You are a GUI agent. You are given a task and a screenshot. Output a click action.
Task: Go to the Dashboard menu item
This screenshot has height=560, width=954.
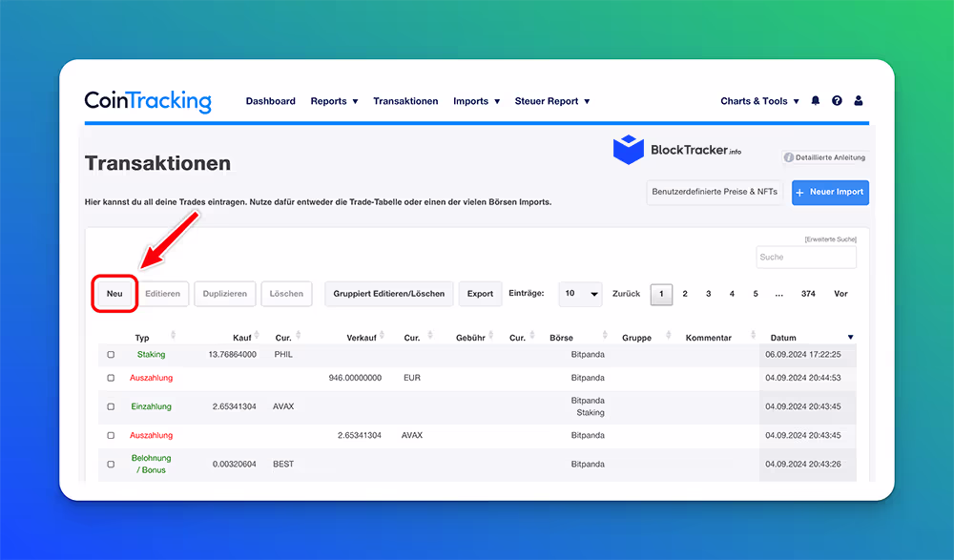click(x=271, y=101)
